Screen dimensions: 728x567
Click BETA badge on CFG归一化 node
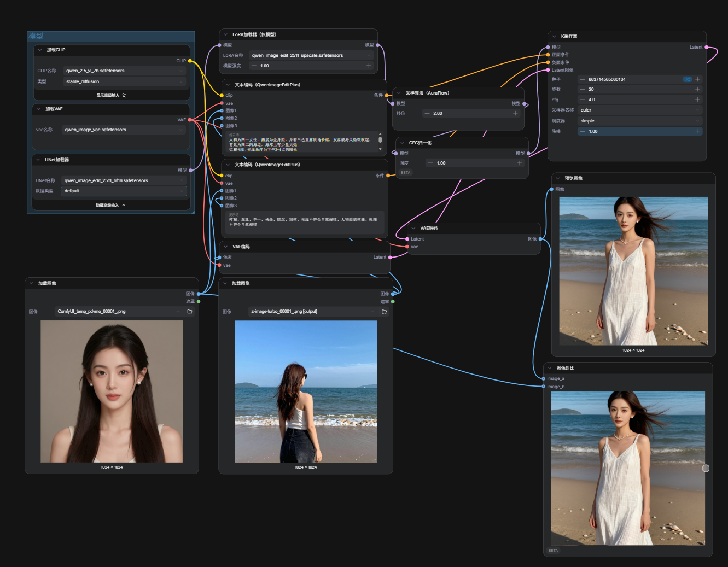point(405,173)
